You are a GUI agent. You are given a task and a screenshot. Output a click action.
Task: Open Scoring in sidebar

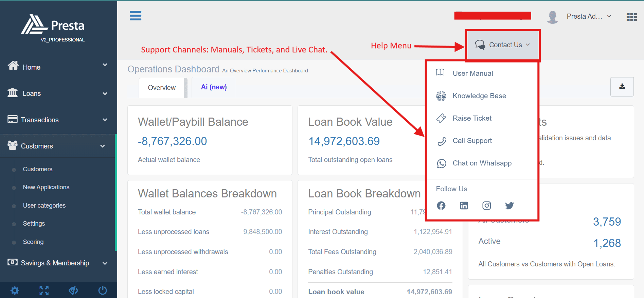coord(33,242)
